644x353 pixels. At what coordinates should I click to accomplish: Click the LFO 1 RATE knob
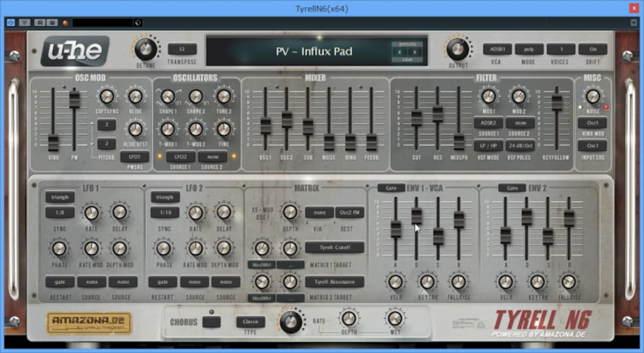point(92,212)
